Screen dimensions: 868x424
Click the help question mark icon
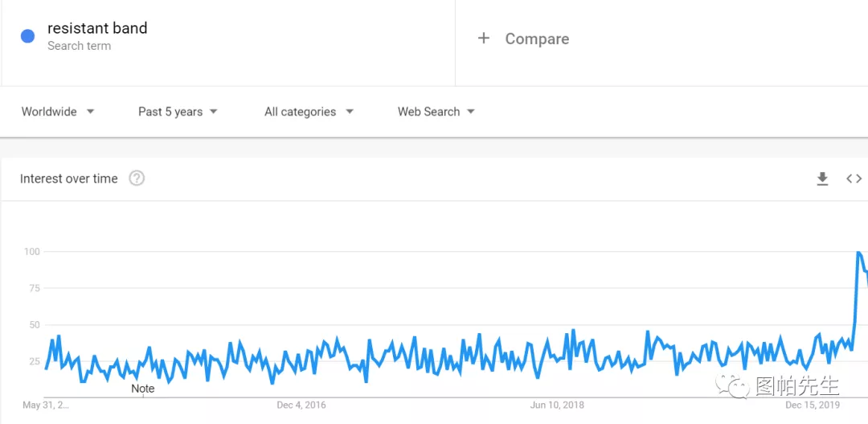pyautogui.click(x=137, y=179)
